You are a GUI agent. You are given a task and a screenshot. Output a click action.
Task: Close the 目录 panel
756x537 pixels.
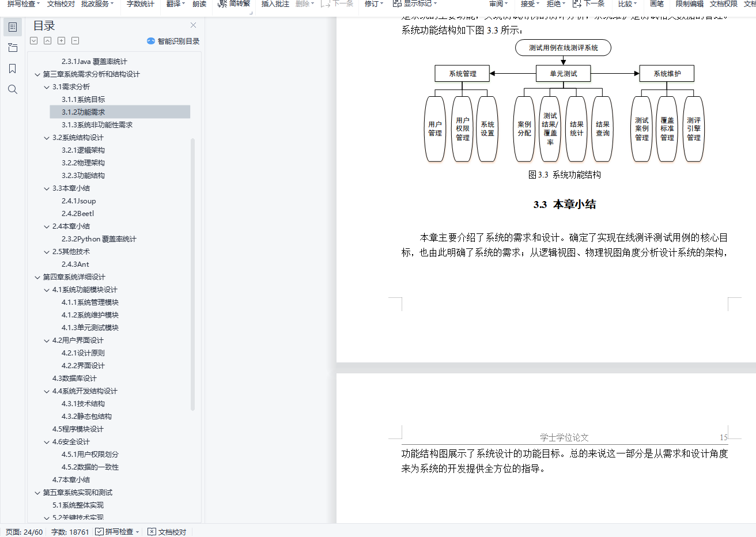pyautogui.click(x=193, y=25)
